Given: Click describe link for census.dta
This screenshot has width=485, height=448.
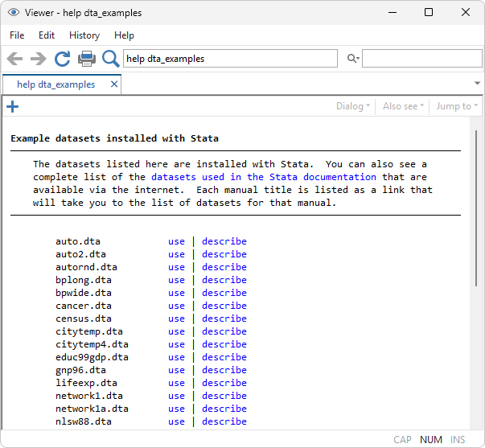Looking at the screenshot, I should [x=224, y=319].
